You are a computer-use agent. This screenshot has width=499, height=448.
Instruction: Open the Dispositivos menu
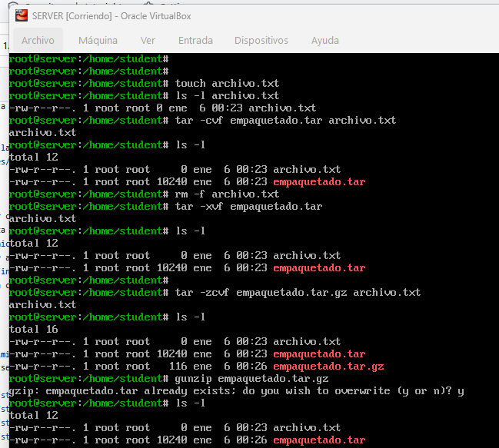(261, 41)
